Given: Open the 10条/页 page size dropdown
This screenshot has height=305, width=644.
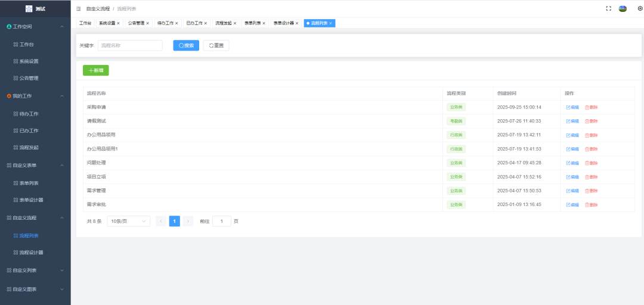Looking at the screenshot, I should (x=128, y=221).
